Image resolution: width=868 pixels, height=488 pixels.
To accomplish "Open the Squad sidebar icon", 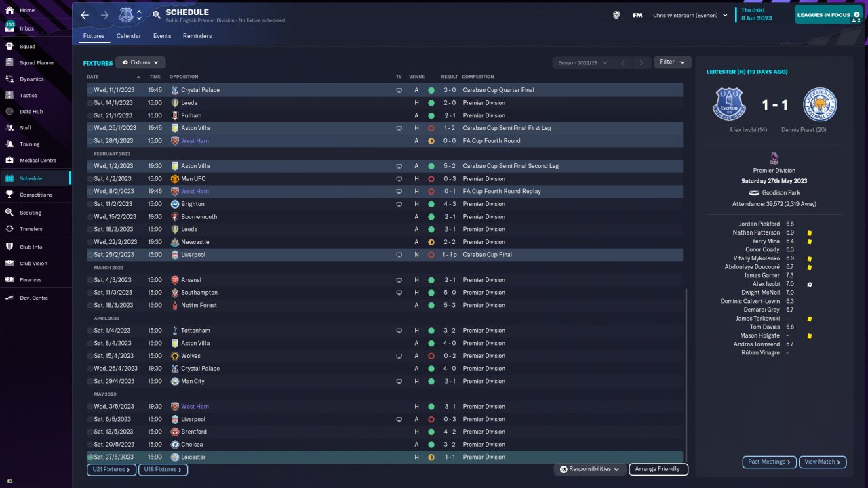I will click(9, 47).
